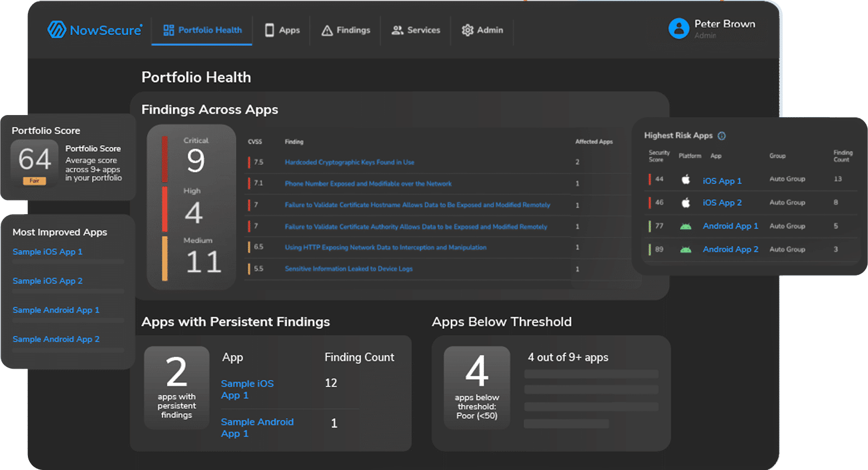Open Sample Android App 2 under Most Improved Apps
Viewport: 868px width, 470px height.
click(x=56, y=339)
